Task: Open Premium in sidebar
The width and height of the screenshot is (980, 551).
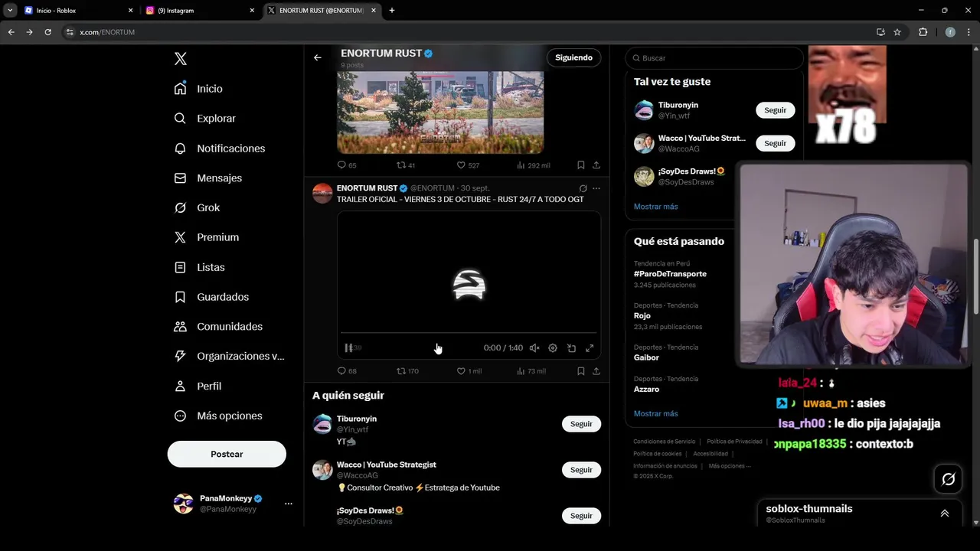Action: (x=206, y=237)
